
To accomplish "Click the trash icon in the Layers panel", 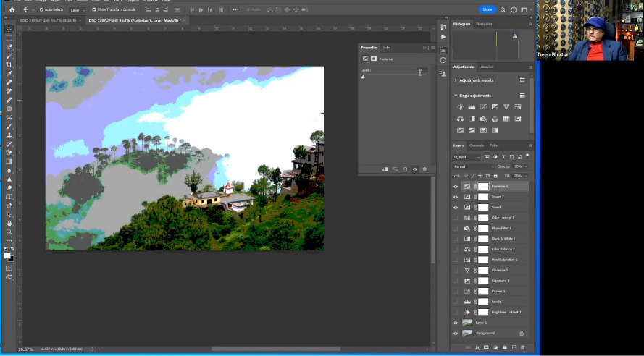I will click(x=522, y=347).
